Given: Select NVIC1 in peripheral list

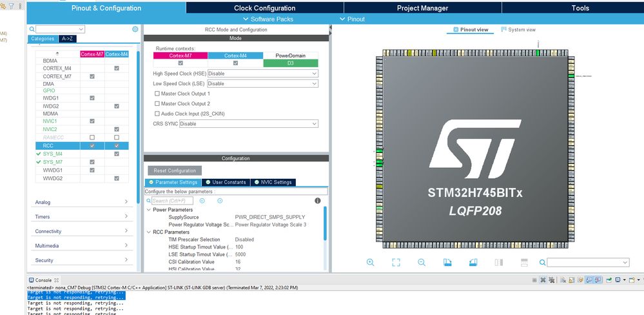Looking at the screenshot, I should pos(50,121).
